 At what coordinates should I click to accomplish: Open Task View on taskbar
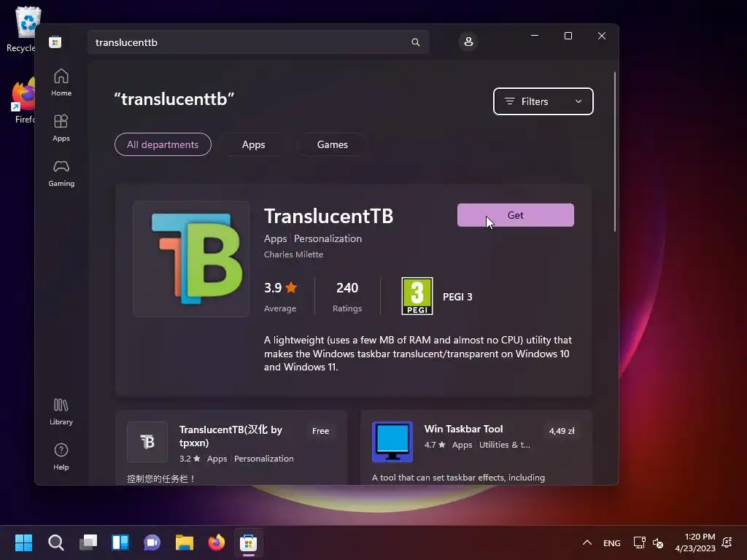[x=88, y=542]
